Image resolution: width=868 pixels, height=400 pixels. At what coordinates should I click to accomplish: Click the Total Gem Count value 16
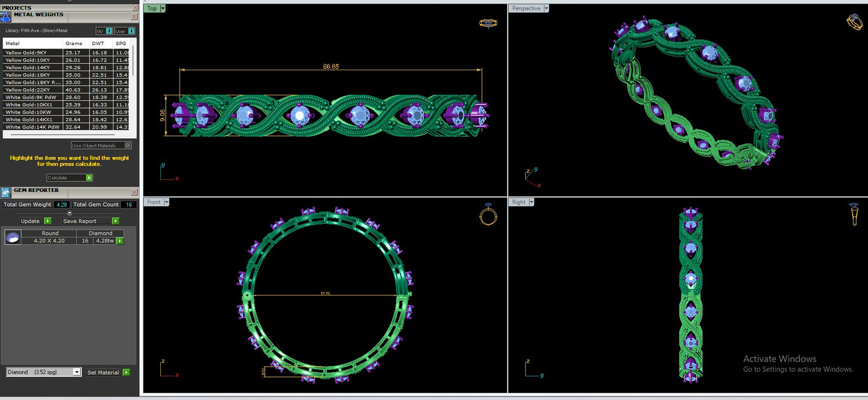(x=129, y=205)
